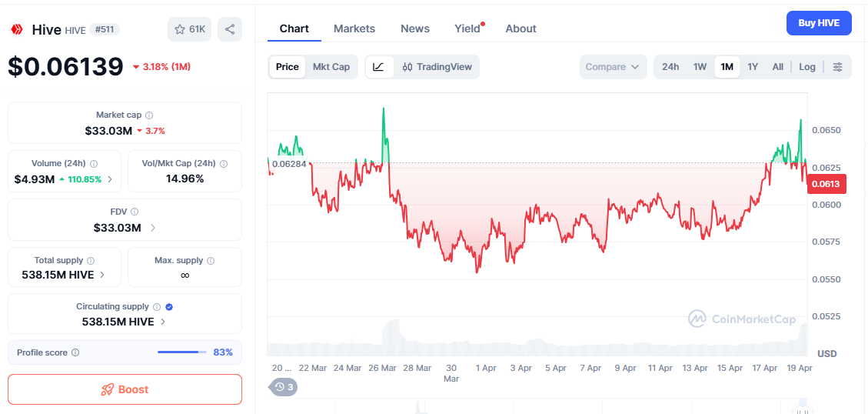Open the TradingView candlestick chart
The width and height of the screenshot is (868, 414).
point(437,67)
